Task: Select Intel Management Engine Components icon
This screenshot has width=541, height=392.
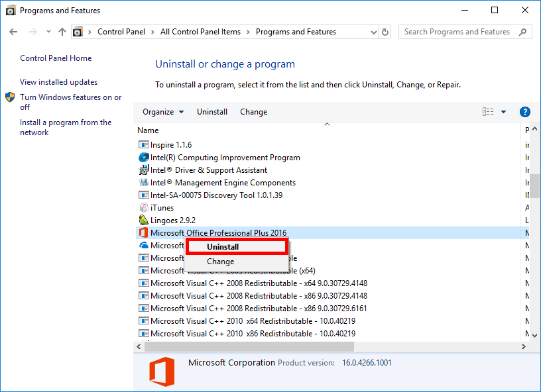Action: coord(143,182)
